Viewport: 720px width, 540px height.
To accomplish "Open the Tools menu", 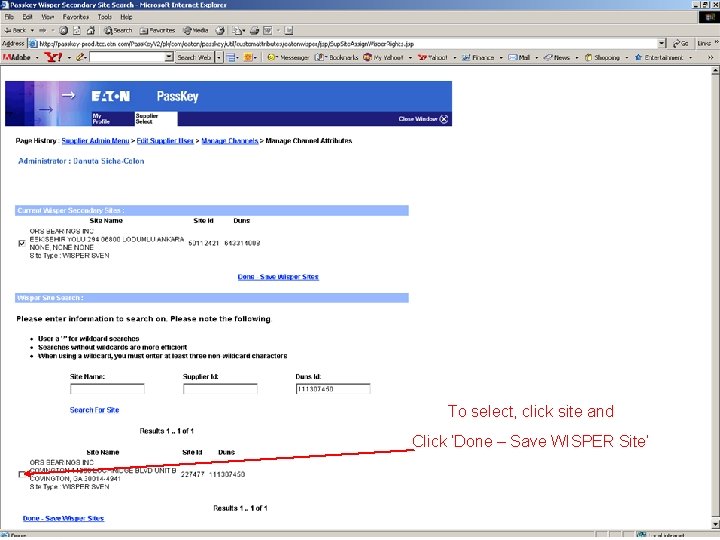I will coord(105,17).
